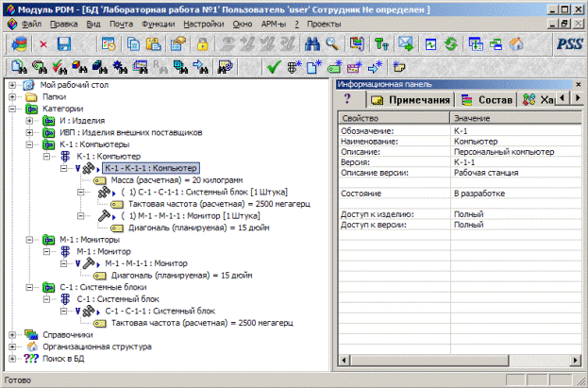The image size is (588, 388).
Task: Click the green check mark toolbar icon
Action: coord(274,67)
